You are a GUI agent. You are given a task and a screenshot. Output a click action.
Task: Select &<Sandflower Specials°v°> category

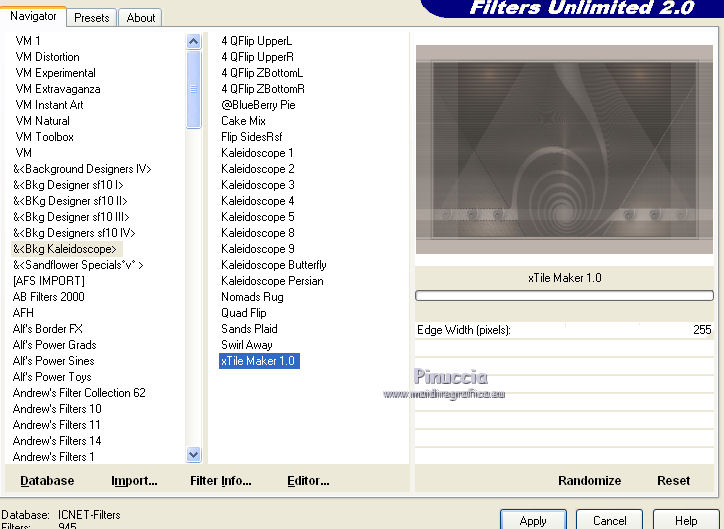(78, 265)
